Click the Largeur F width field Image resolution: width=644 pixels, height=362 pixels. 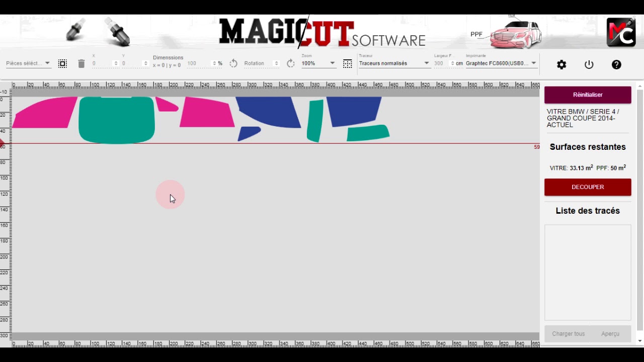pos(441,63)
